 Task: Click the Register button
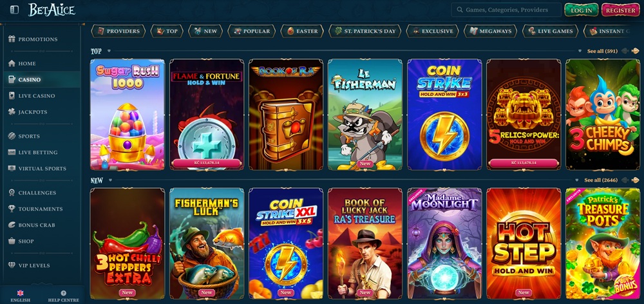coord(620,10)
